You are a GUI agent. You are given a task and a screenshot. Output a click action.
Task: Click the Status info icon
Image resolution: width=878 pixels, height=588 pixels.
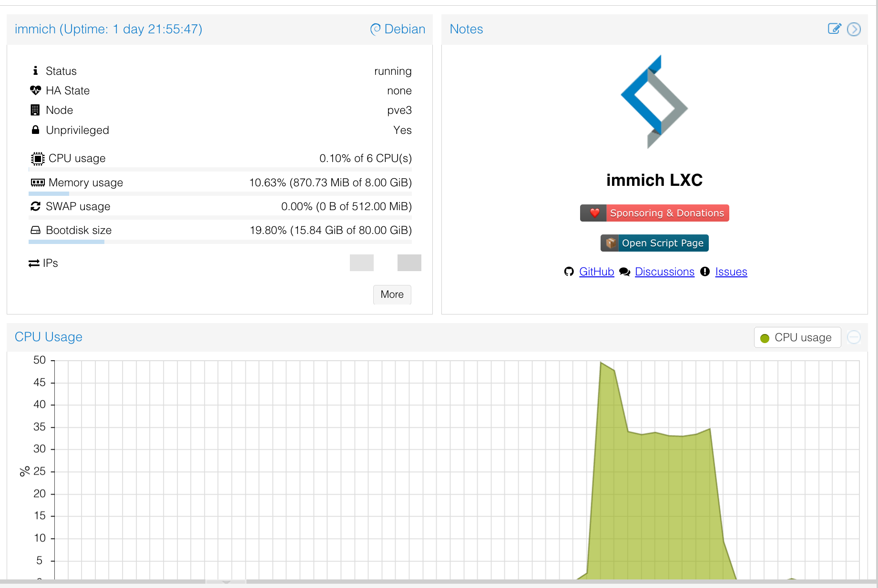(35, 71)
